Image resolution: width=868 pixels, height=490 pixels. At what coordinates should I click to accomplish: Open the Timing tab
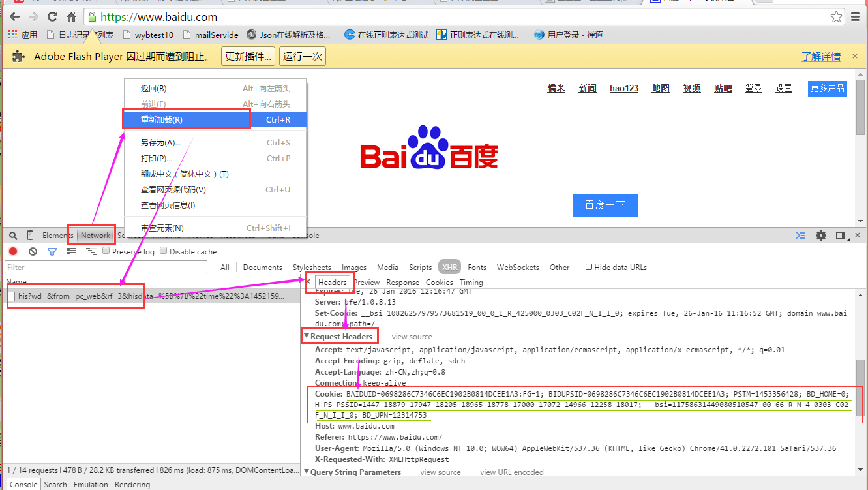point(471,283)
